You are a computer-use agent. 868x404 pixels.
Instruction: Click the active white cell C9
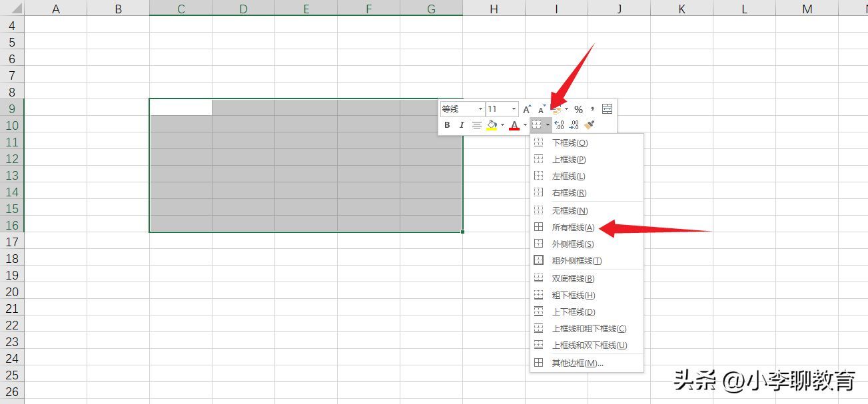coord(181,107)
